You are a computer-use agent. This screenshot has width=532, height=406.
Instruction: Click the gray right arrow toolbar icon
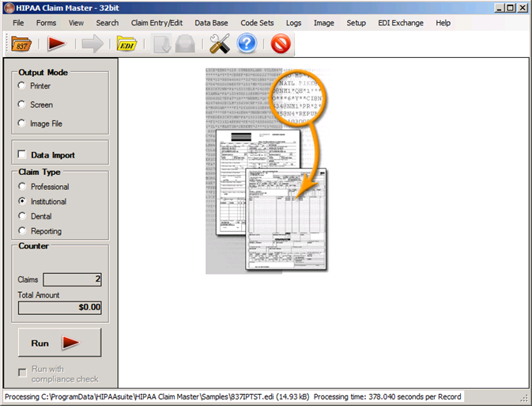point(92,44)
